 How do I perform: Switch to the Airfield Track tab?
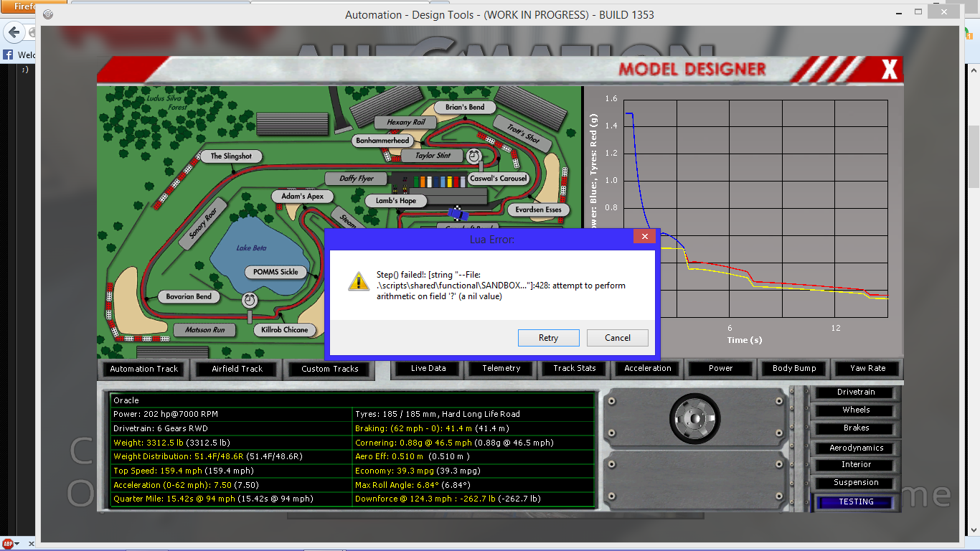(237, 369)
